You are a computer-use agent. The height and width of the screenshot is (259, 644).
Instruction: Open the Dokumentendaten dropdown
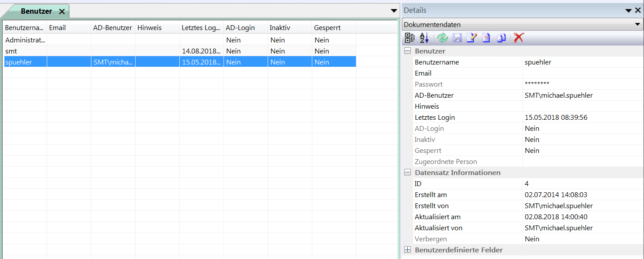pyautogui.click(x=637, y=25)
